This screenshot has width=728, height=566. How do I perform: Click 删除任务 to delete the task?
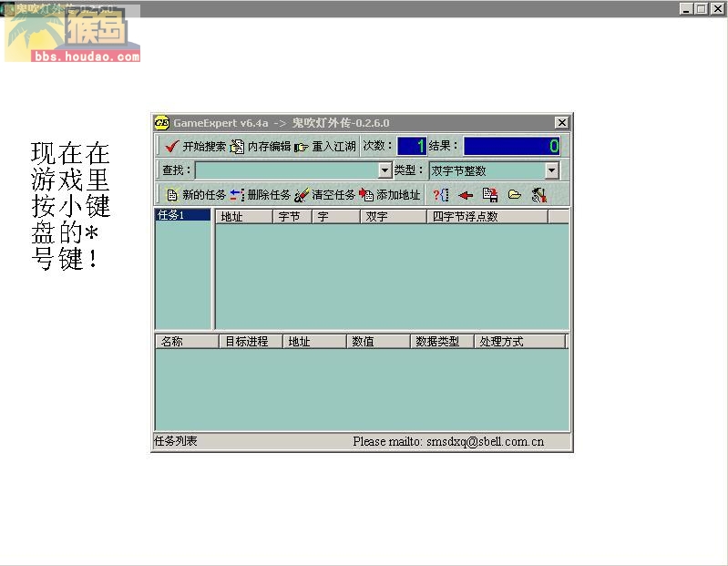(260, 194)
